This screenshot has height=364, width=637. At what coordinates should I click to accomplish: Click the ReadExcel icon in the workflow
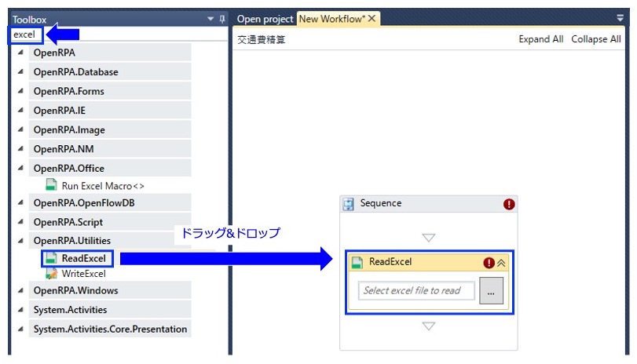357,263
